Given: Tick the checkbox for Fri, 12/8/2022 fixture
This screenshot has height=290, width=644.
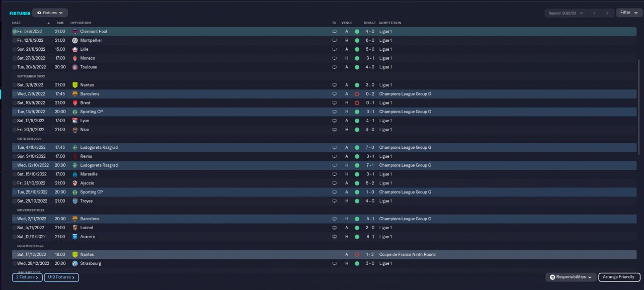Looking at the screenshot, I should 15,40.
